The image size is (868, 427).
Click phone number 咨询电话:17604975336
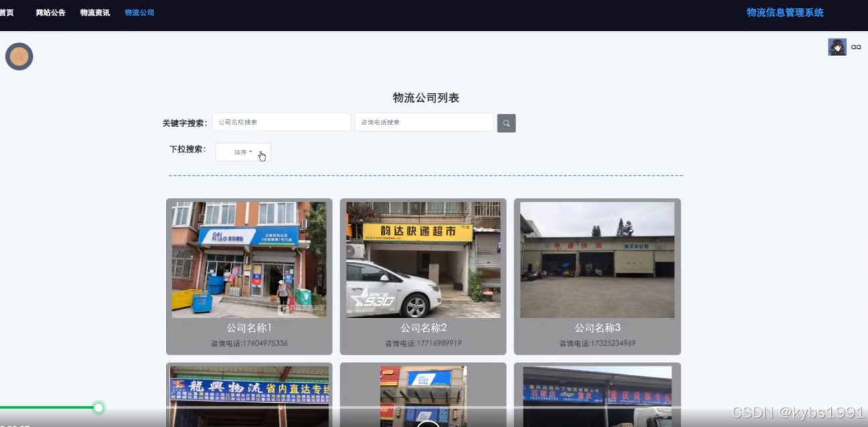(249, 343)
